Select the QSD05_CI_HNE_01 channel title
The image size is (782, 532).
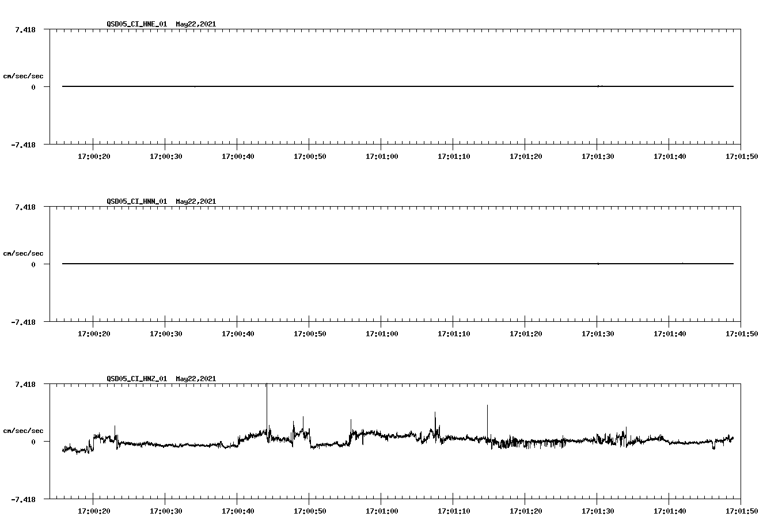pos(136,24)
